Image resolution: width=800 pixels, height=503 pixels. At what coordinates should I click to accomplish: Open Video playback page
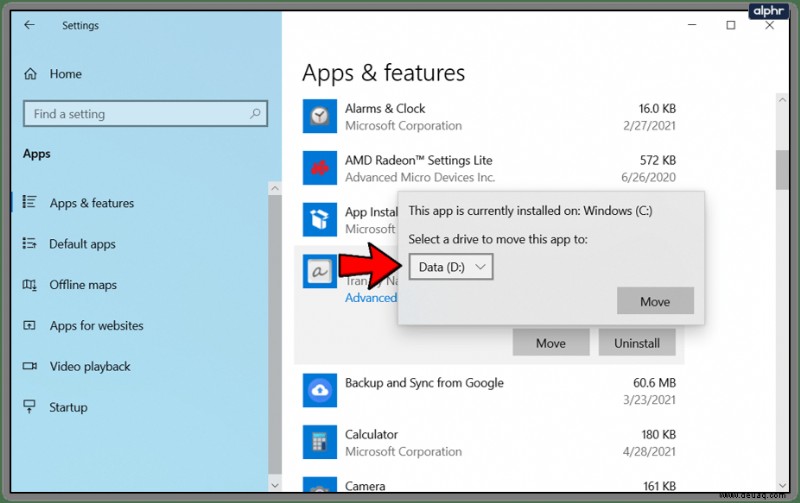click(x=90, y=366)
